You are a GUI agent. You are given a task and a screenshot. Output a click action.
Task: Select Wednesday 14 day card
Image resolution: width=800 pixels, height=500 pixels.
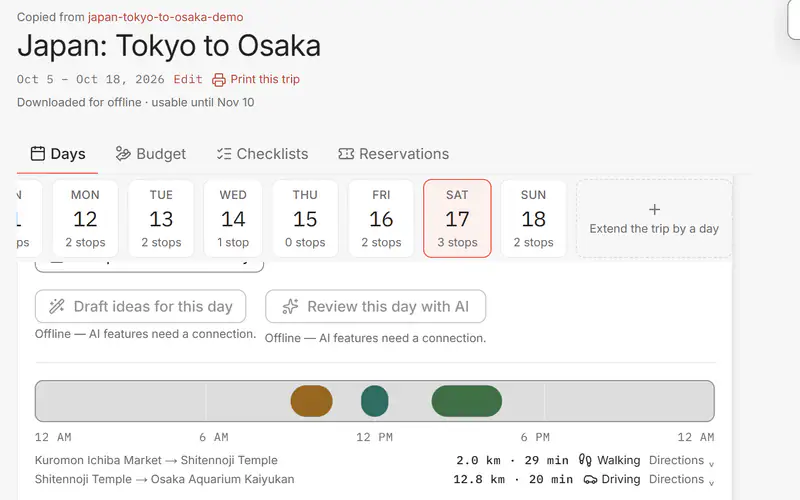pos(233,218)
